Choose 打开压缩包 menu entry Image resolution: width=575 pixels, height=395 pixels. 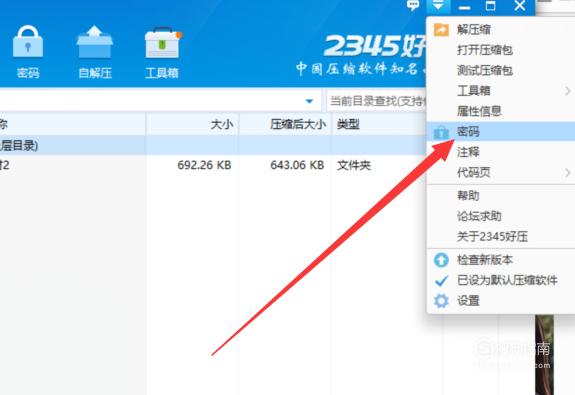click(x=484, y=50)
